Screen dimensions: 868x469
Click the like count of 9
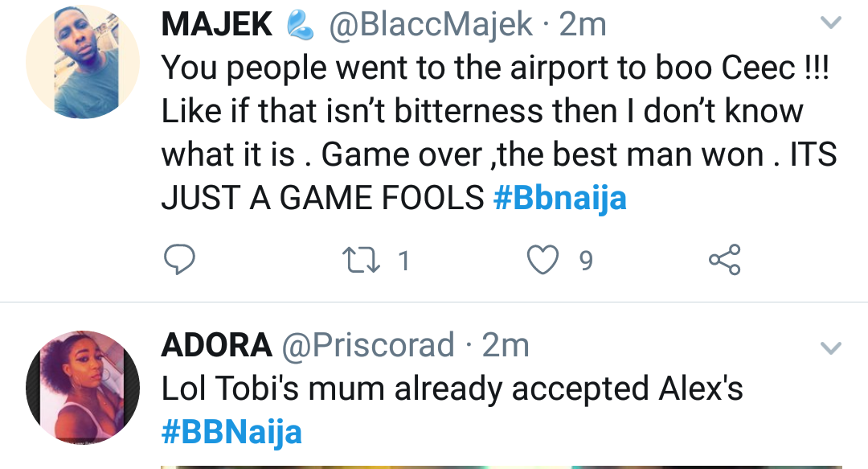586,261
